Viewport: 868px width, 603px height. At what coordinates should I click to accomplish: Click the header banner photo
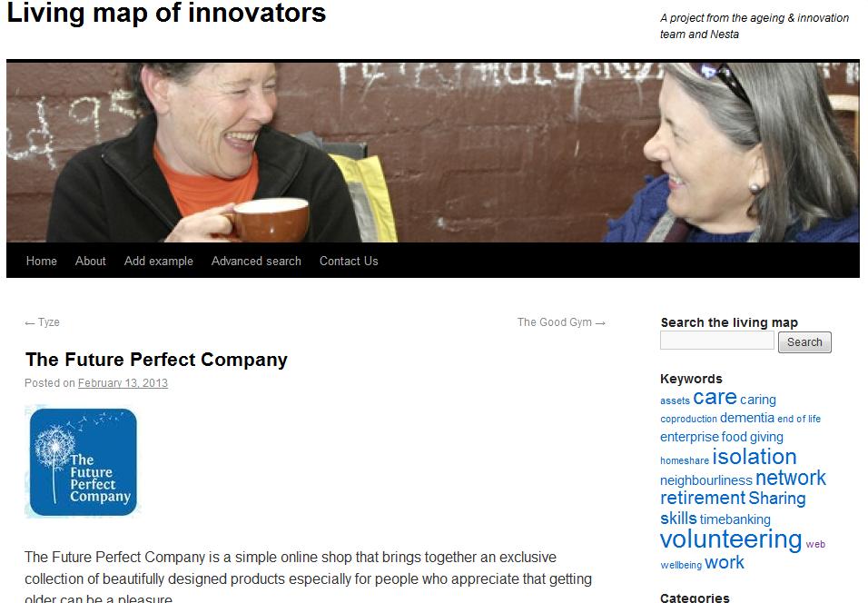[433, 153]
